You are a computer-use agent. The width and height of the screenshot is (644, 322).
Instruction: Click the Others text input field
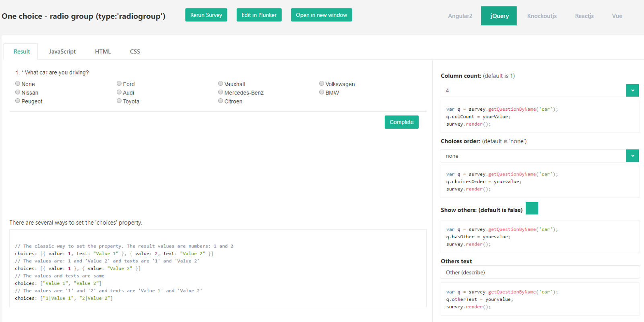539,272
